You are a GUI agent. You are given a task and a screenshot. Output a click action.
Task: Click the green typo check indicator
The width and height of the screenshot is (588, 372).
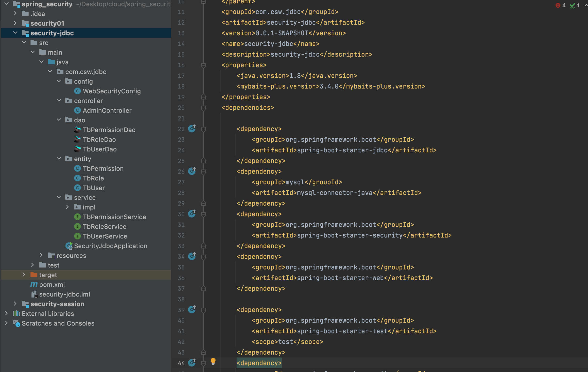click(572, 5)
